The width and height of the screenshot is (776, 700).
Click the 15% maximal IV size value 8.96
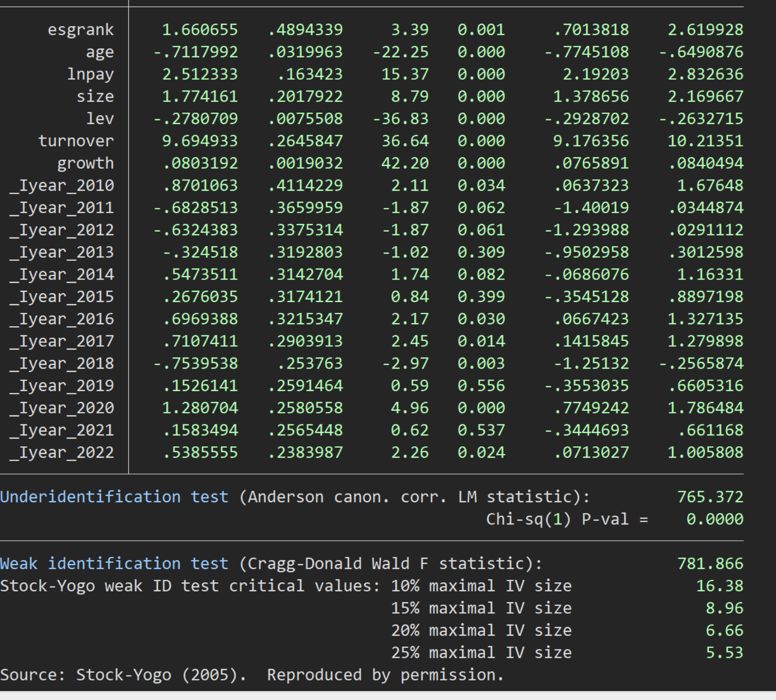click(724, 608)
